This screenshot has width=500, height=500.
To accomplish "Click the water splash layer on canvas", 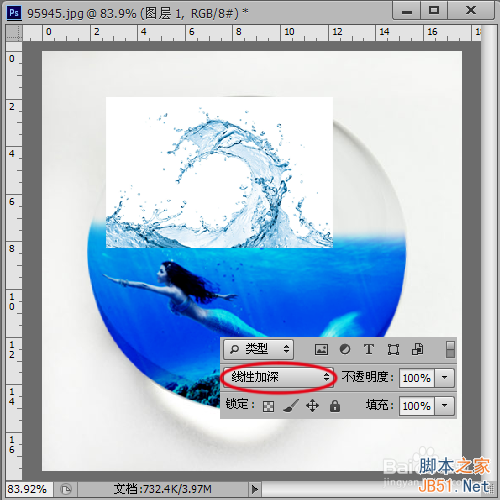I will pos(219,172).
